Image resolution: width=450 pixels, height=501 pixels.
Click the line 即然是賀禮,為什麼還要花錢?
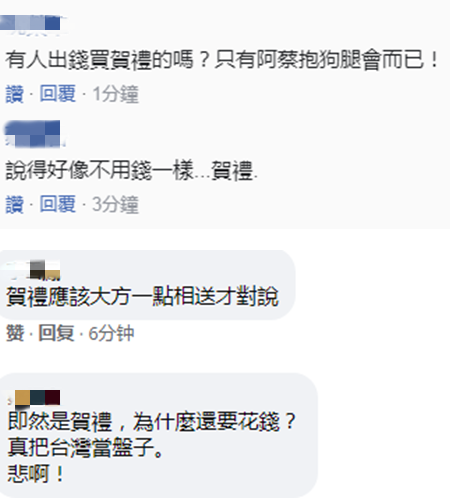point(152,422)
